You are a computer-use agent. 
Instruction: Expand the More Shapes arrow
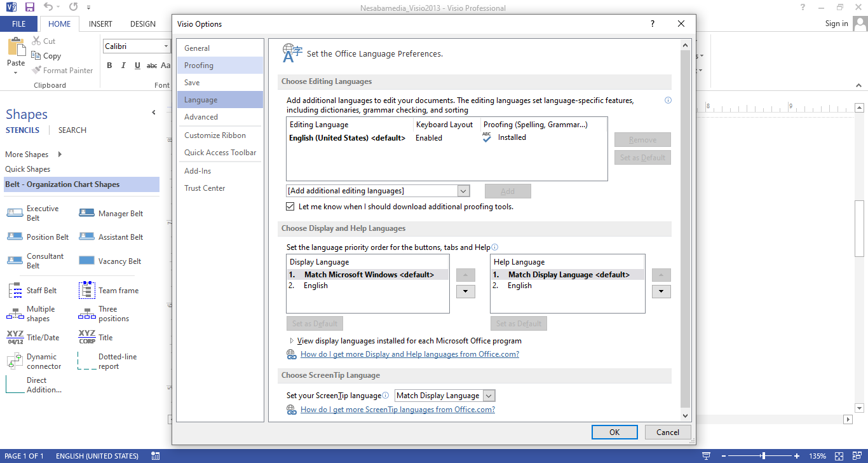(60, 155)
